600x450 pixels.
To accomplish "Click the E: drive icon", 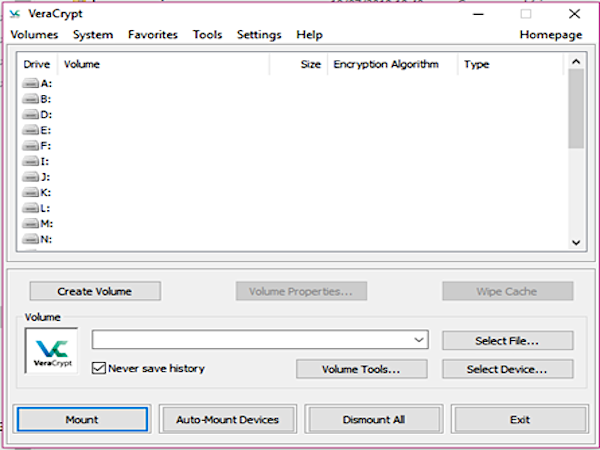I will (x=30, y=130).
